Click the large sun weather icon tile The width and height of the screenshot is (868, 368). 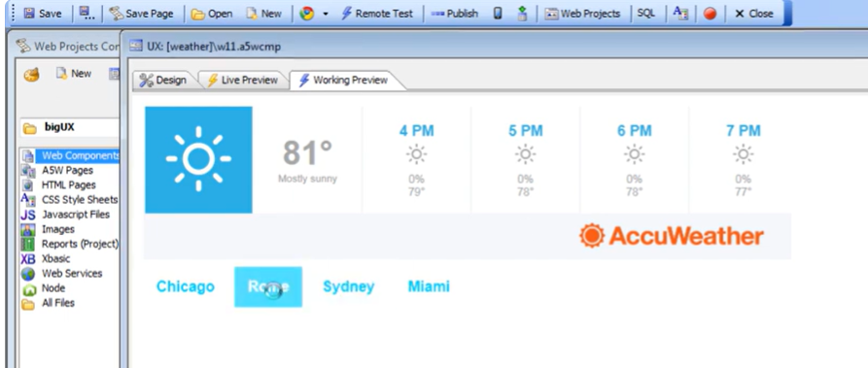click(198, 159)
